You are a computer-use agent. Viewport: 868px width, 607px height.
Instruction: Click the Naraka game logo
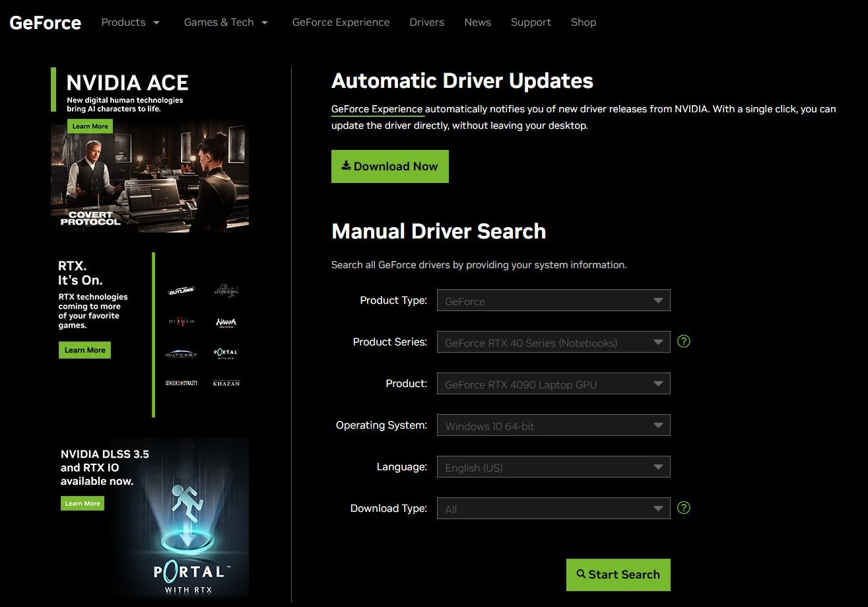[226, 322]
